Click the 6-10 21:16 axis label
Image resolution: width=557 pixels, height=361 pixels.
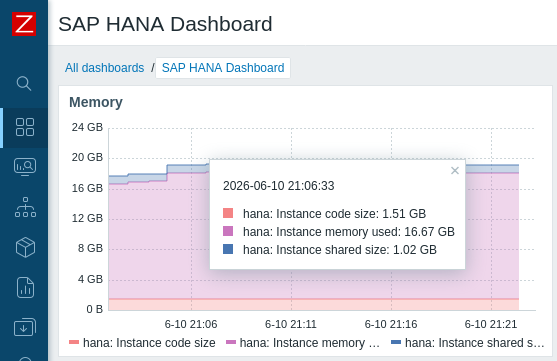[391, 324]
